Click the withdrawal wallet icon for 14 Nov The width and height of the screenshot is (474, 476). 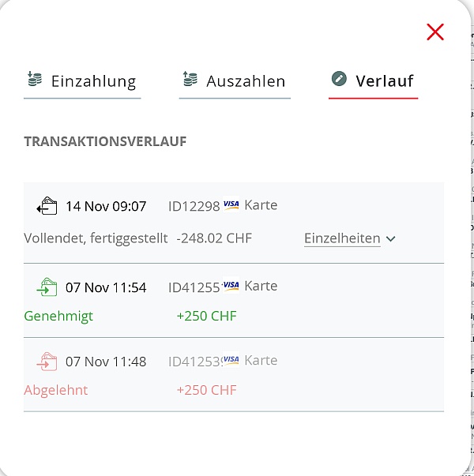pos(47,207)
